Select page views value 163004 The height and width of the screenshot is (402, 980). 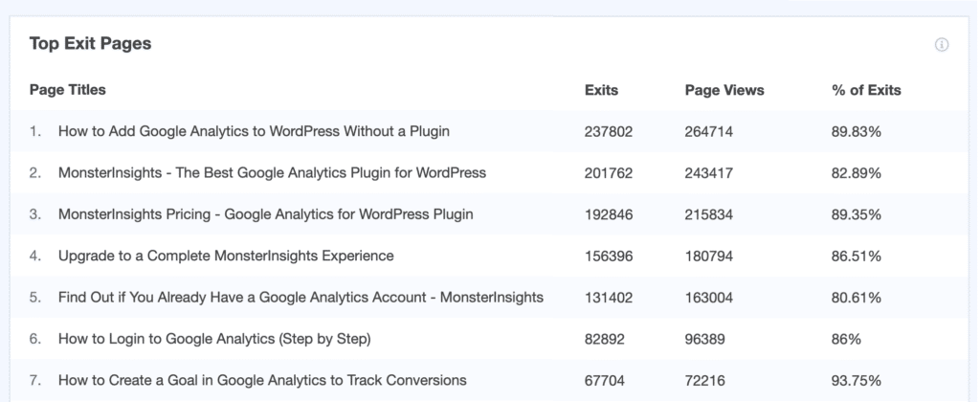click(709, 298)
